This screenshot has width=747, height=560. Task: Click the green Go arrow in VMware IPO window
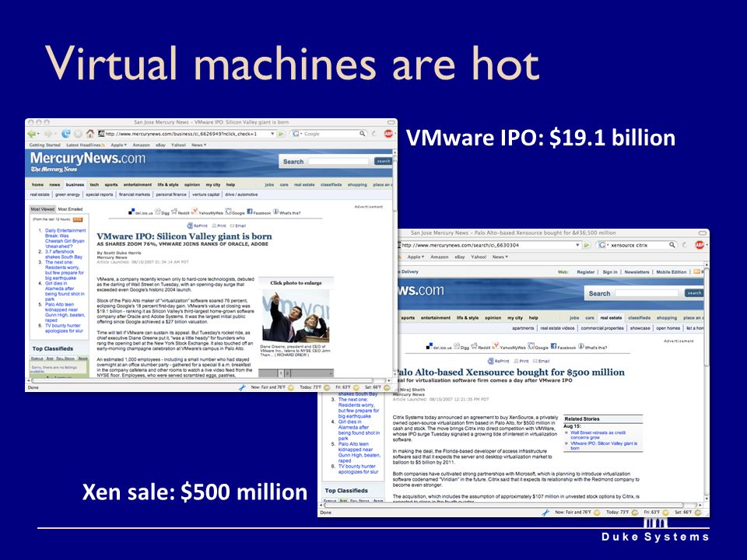point(281,134)
